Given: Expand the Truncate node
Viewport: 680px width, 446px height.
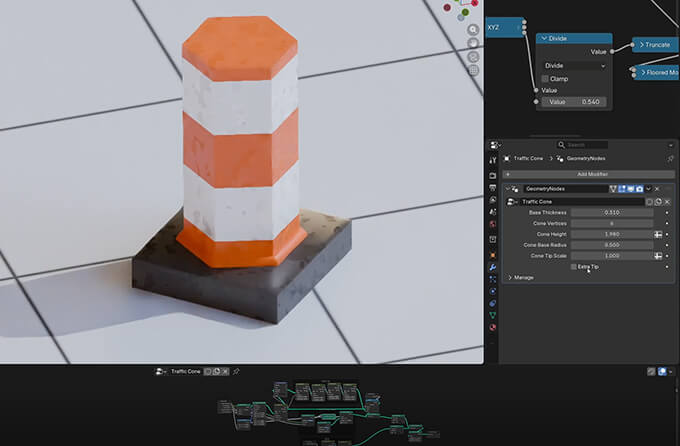Looking at the screenshot, I should click(641, 45).
